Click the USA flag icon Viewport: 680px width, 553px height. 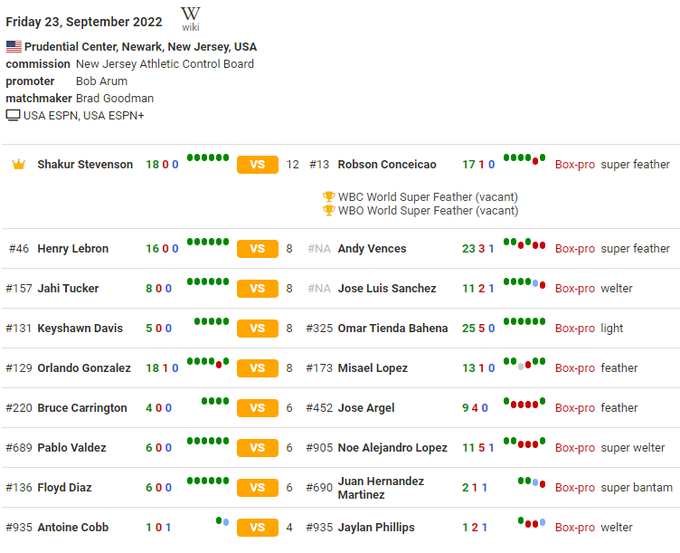point(14,47)
